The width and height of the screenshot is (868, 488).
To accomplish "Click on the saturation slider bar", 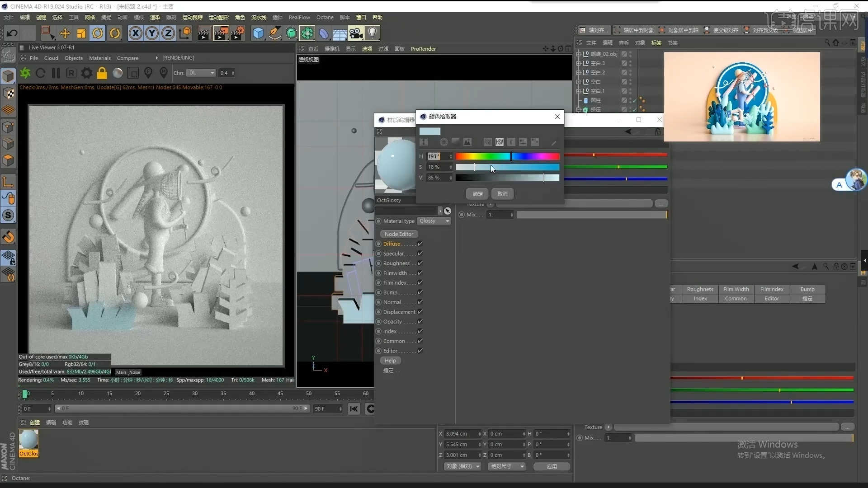I will (x=507, y=167).
